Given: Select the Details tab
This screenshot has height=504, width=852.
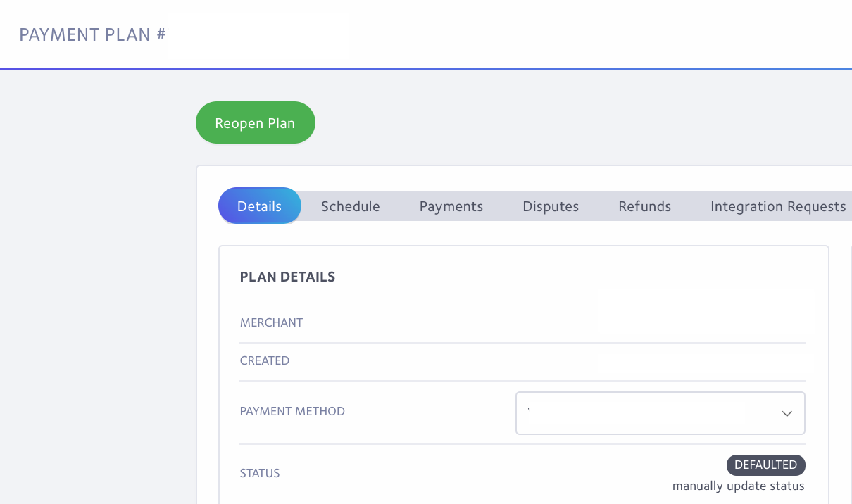Looking at the screenshot, I should click(259, 206).
